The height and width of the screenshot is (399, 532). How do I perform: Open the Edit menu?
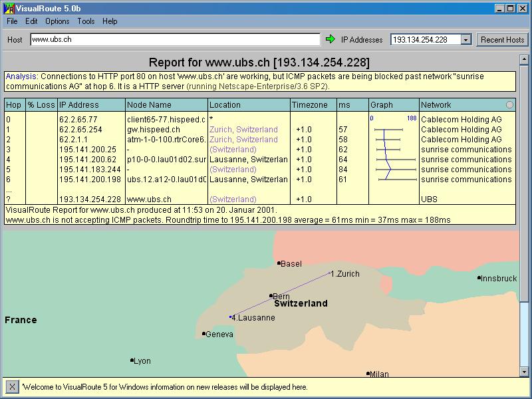click(31, 21)
